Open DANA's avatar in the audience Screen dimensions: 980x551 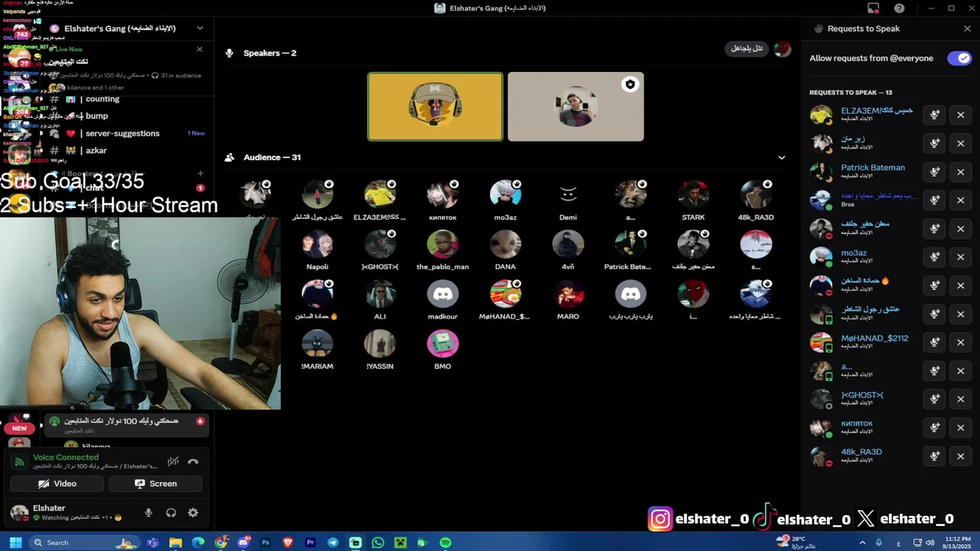pyautogui.click(x=505, y=244)
